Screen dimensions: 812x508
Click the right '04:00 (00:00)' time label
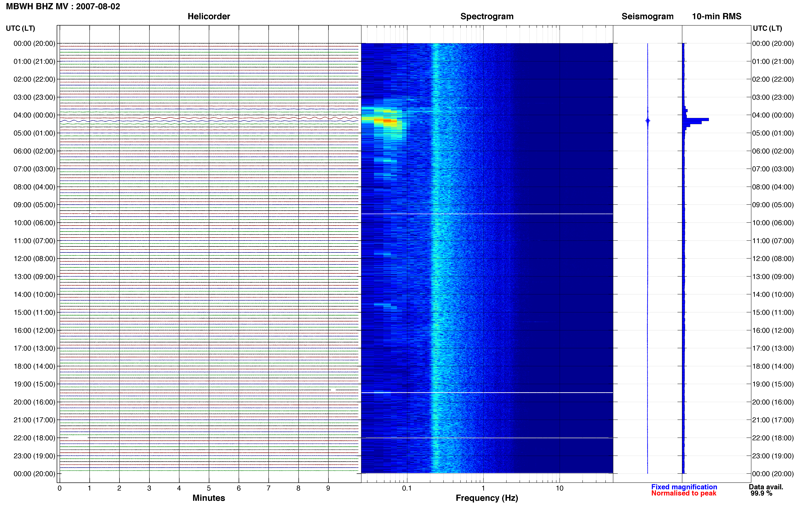(x=773, y=115)
